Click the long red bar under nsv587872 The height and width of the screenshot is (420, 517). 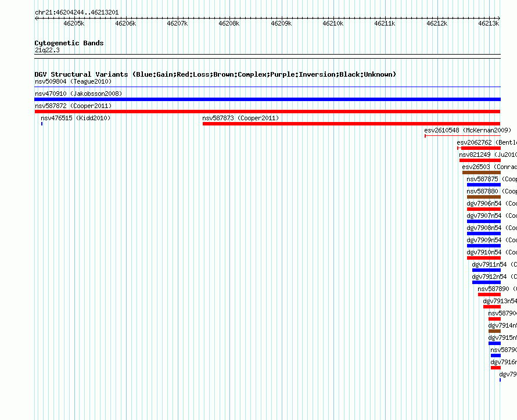tap(267, 112)
